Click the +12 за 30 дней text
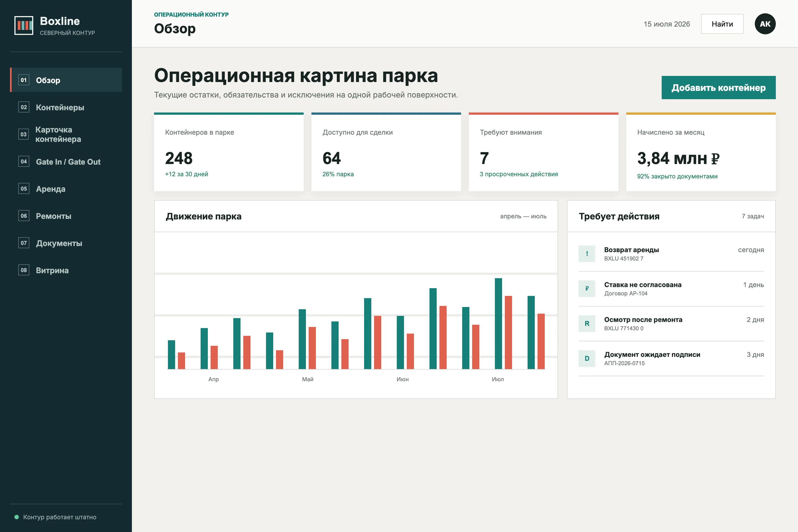 click(186, 174)
